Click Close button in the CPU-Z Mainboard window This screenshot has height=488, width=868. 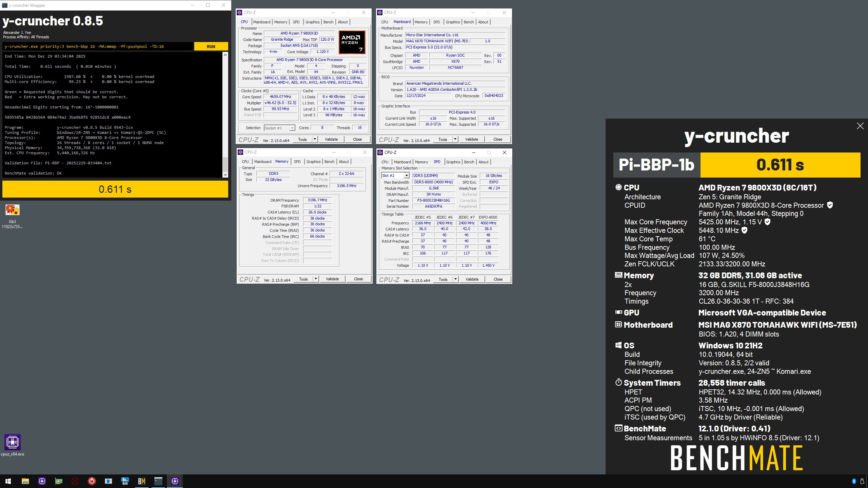click(498, 139)
